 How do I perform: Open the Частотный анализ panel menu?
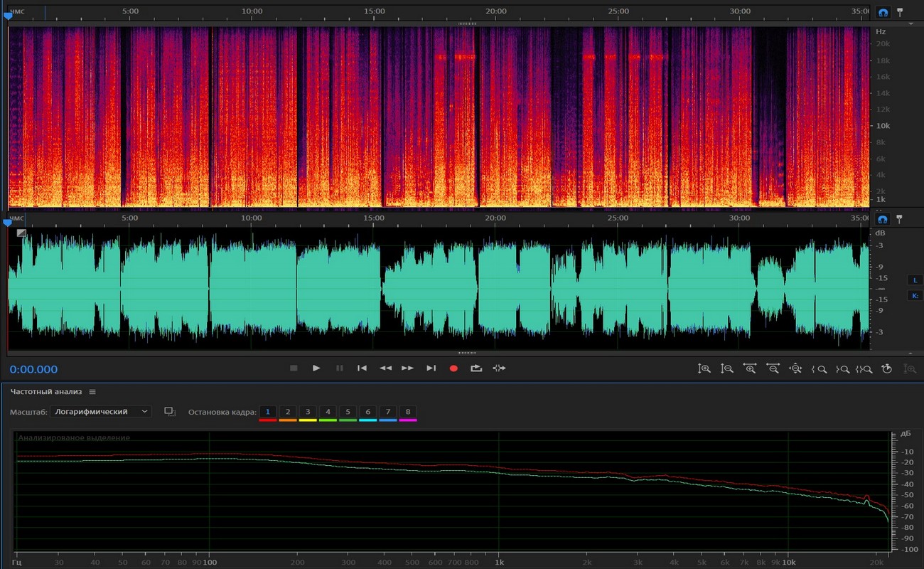tap(92, 392)
